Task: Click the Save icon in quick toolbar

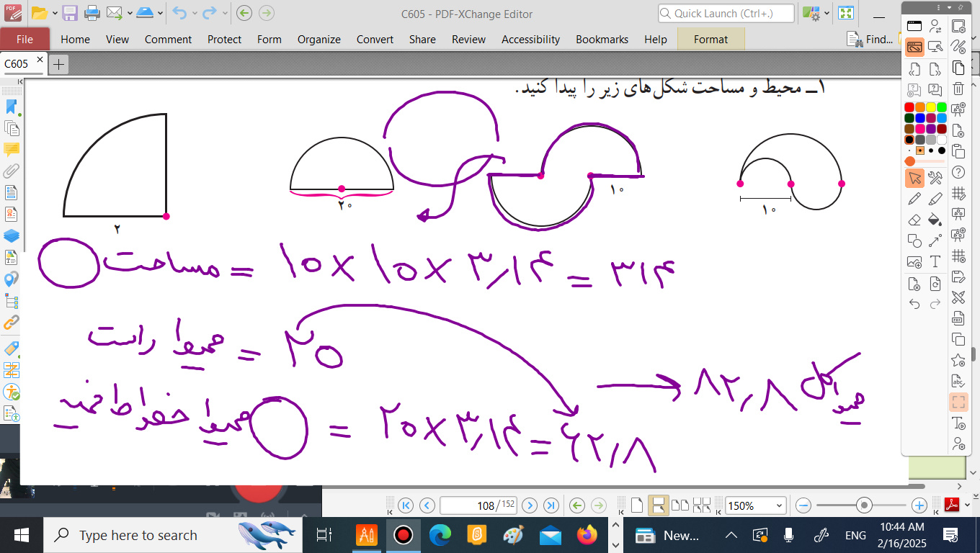Action: [x=70, y=13]
